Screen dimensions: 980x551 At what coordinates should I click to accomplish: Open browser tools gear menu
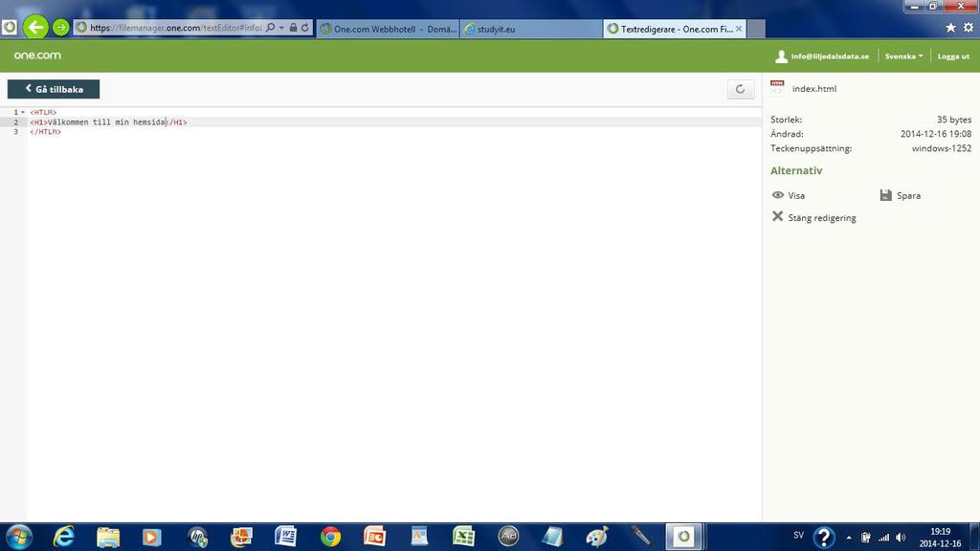[x=969, y=28]
